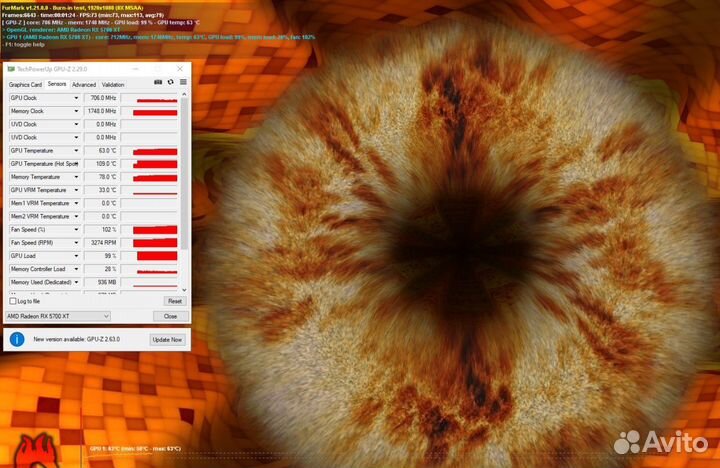Screen dimensions: 720x468
Task: Close the GPU-Z window with X
Action: click(180, 69)
